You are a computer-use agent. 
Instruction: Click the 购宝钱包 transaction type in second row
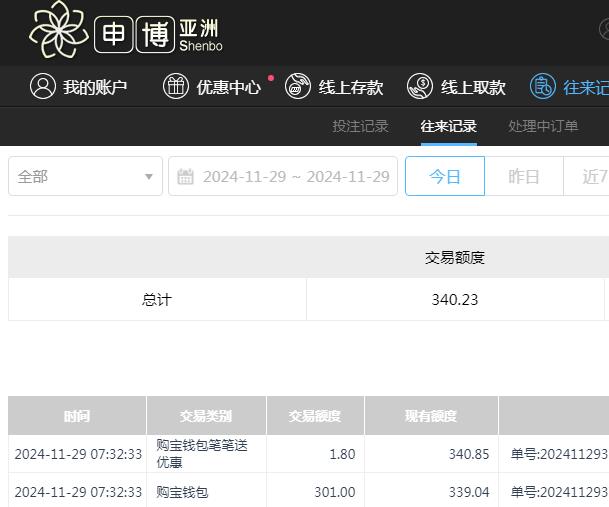point(182,492)
